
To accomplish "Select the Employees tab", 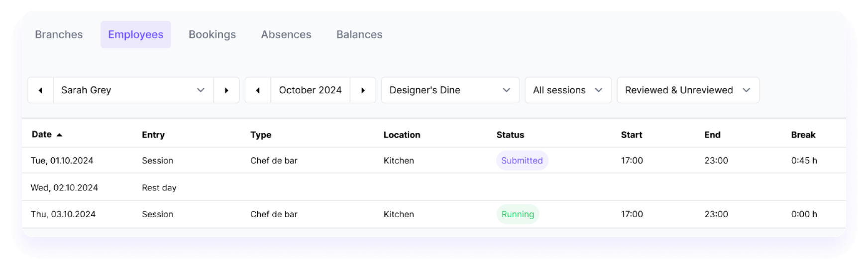I will [135, 35].
